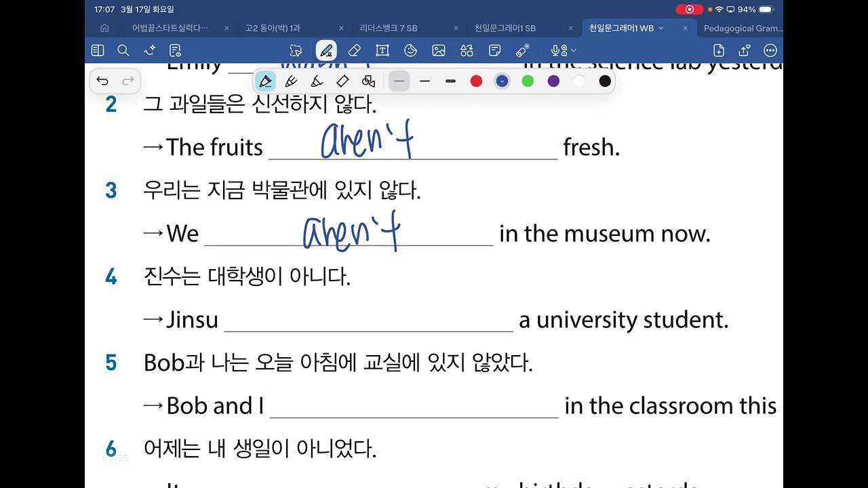Open the sticker shapes tool

coord(410,50)
